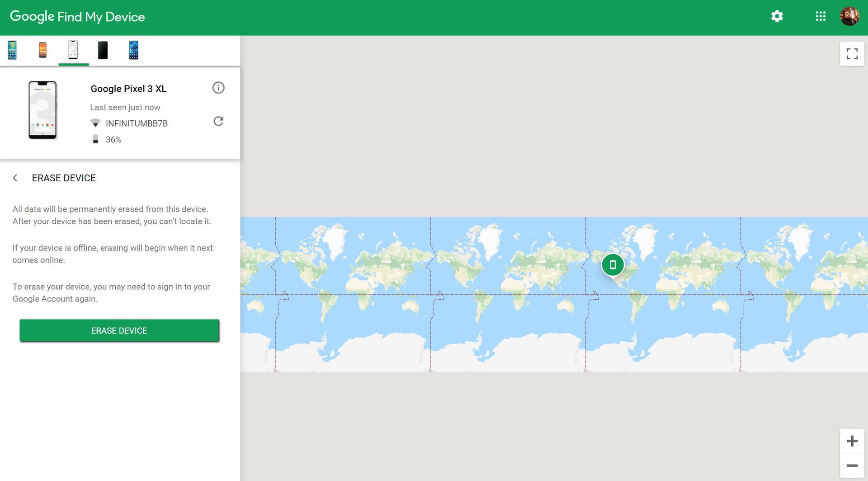The width and height of the screenshot is (868, 481).
Task: Click the Pixel 3 XL phone image
Action: tap(42, 110)
